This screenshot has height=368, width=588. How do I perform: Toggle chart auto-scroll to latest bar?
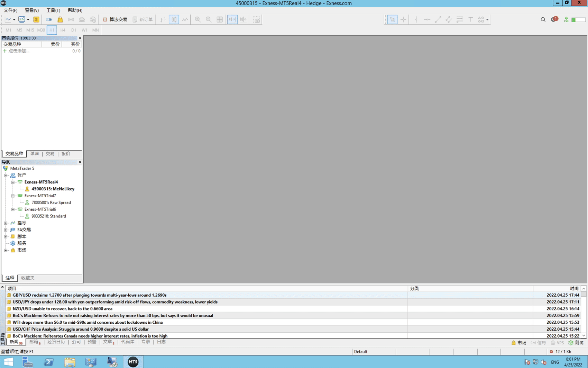click(232, 20)
